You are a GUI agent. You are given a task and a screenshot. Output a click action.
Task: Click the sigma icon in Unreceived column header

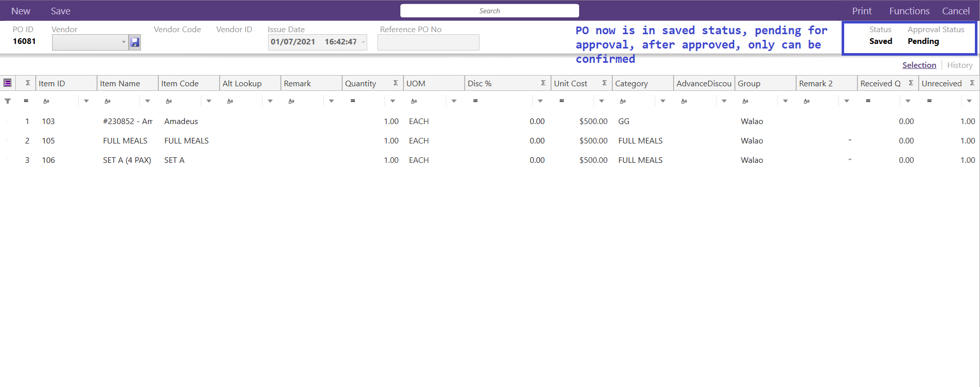pyautogui.click(x=972, y=83)
